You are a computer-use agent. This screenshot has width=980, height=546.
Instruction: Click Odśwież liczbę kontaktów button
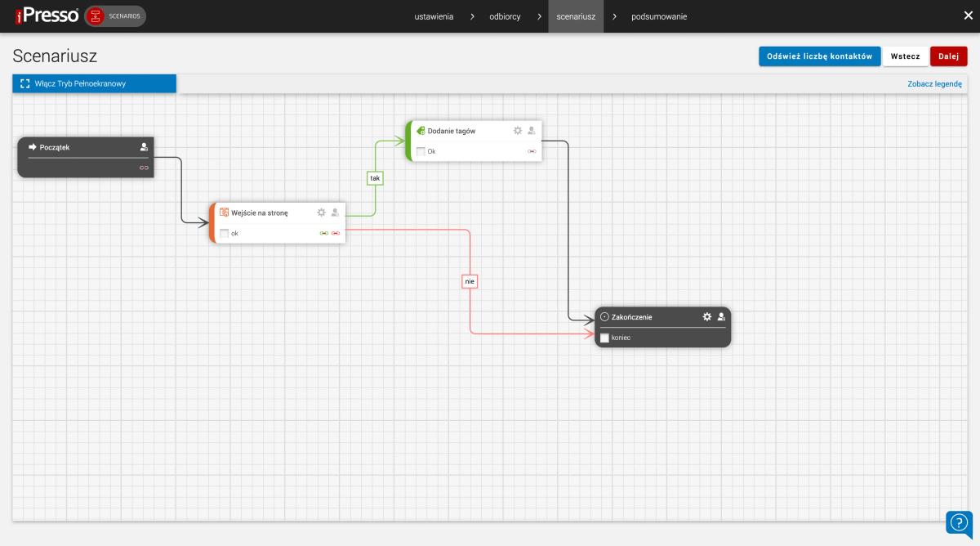[x=820, y=56]
